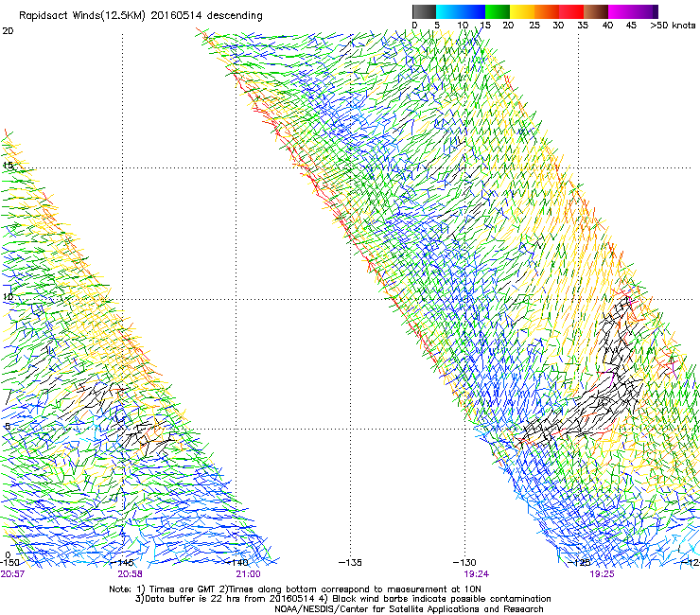This screenshot has width=700, height=615.
Task: Click the title 'Rapidscat Winds(12.5KM) 20160514 descending'
Action: (x=141, y=16)
